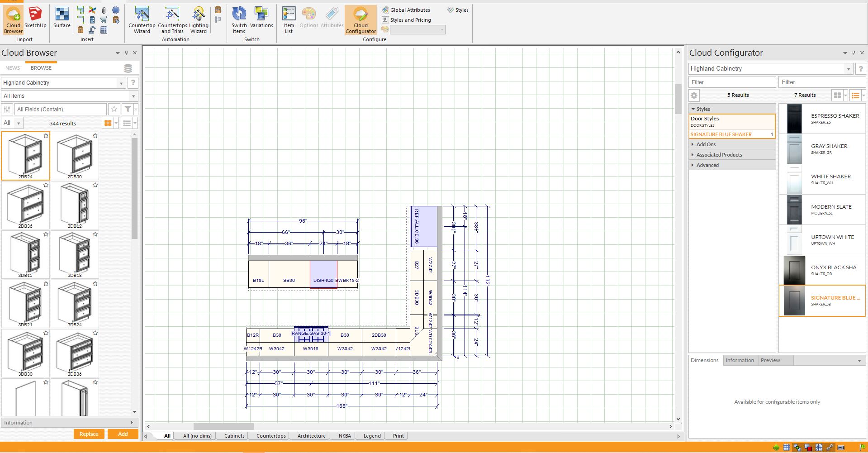Click the green flag icon in status bar
This screenshot has width=868, height=453.
click(x=862, y=448)
